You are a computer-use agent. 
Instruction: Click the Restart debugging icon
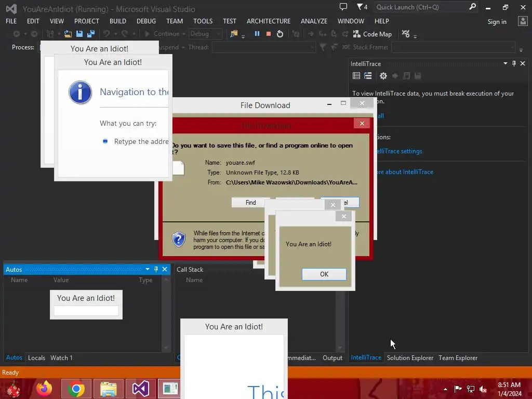[280, 34]
